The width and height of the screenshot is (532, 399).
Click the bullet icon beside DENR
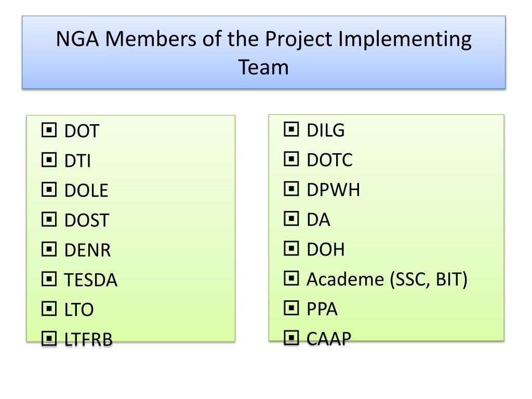pyautogui.click(x=49, y=250)
